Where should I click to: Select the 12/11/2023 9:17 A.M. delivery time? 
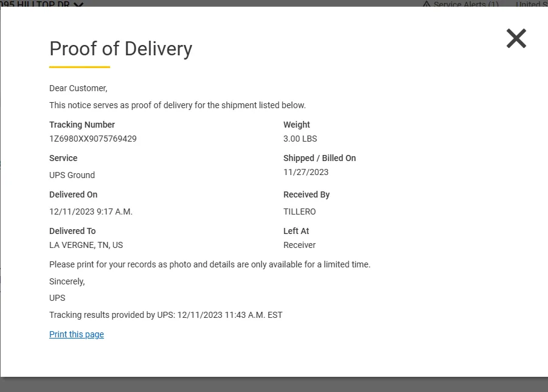(x=91, y=211)
